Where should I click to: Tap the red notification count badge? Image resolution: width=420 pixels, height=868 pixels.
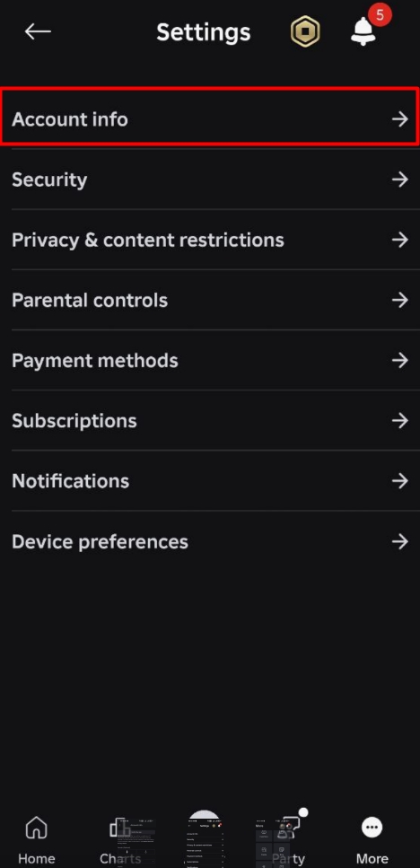380,15
